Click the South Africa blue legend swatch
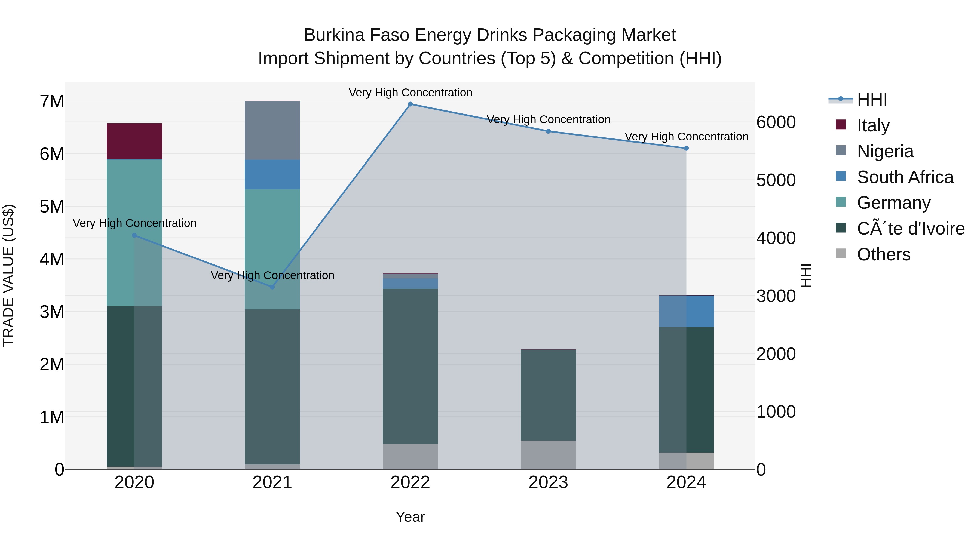Image resolution: width=980 pixels, height=551 pixels. (x=841, y=176)
